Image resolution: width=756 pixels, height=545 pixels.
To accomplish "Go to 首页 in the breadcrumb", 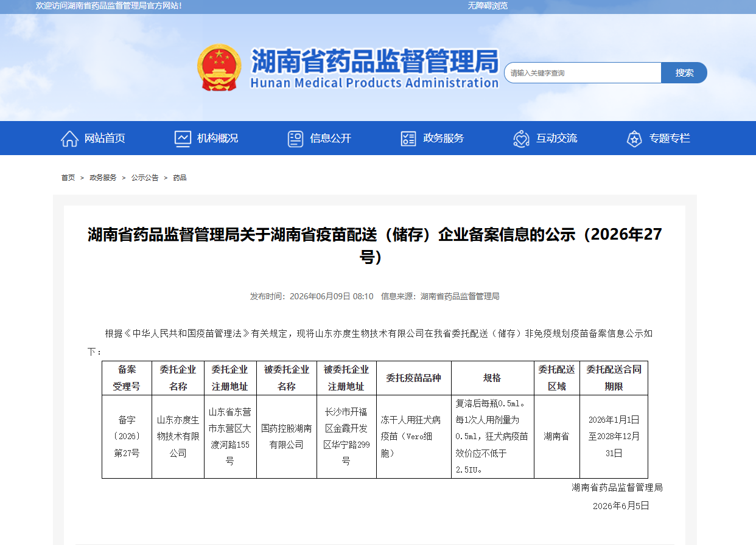I will [x=68, y=178].
